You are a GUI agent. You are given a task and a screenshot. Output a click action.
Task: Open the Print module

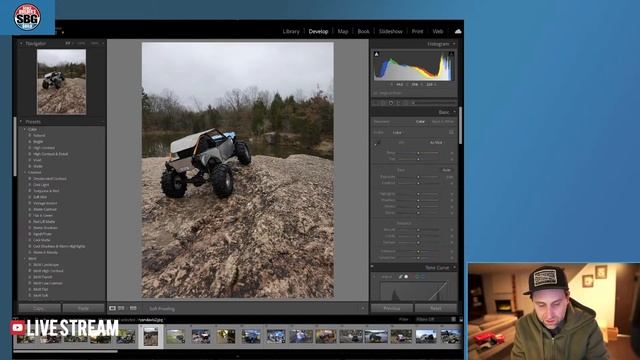coord(417,31)
